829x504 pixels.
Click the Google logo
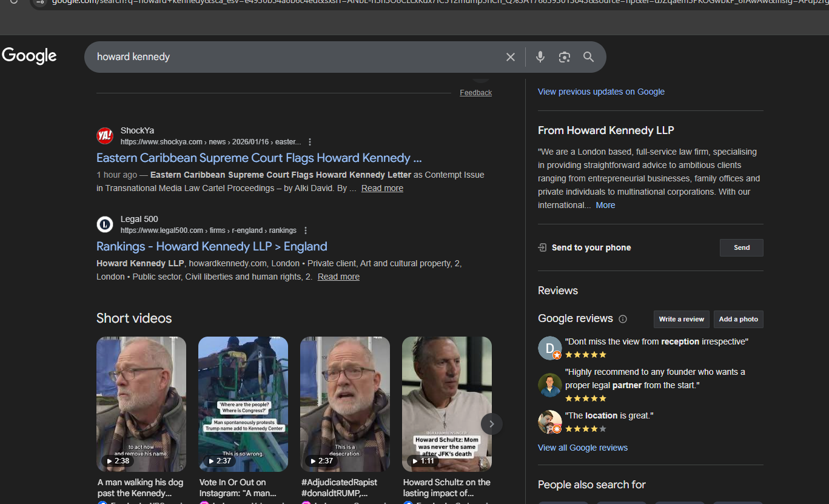click(x=29, y=56)
